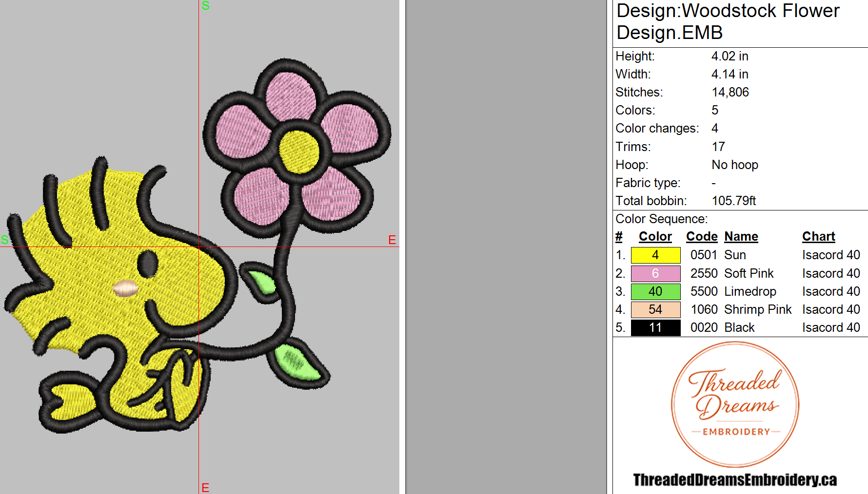
Task: Click the red E marker at bottom of canvas
Action: point(205,488)
